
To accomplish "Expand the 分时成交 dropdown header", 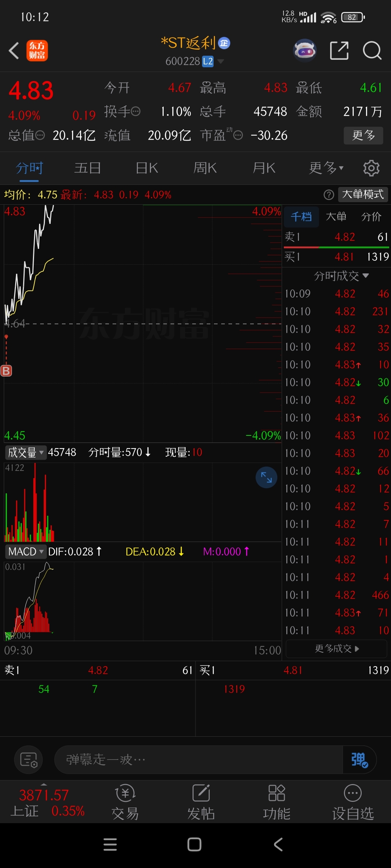I will 341,276.
